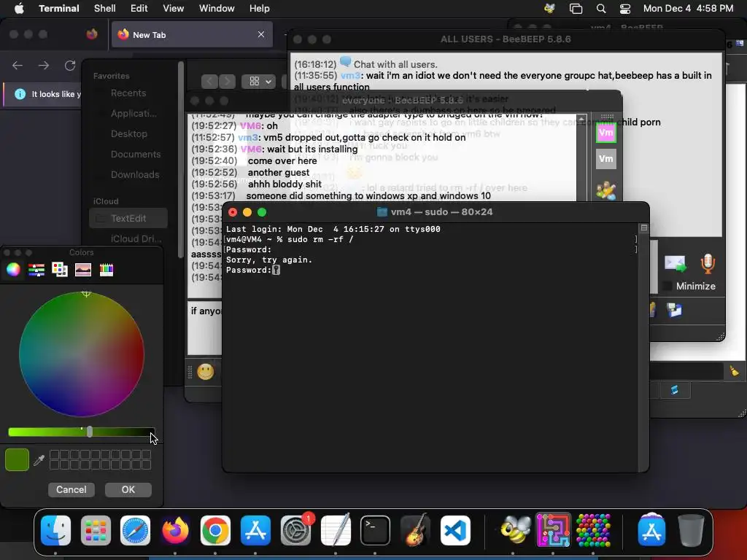Viewport: 747px width, 560px height.
Task: Click the blue scroll icon below message field
Action: coord(674,391)
